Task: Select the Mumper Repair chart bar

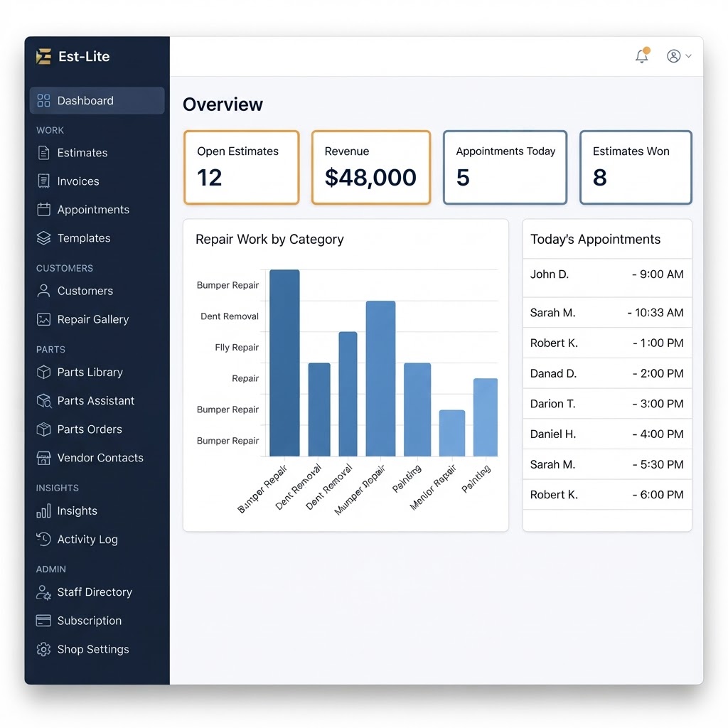Action: pos(381,379)
